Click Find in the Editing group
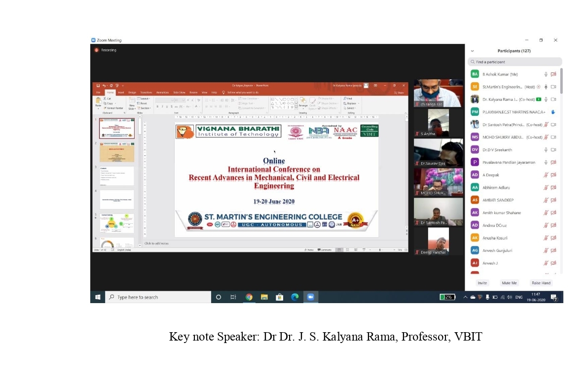588x380 pixels. pos(348,99)
